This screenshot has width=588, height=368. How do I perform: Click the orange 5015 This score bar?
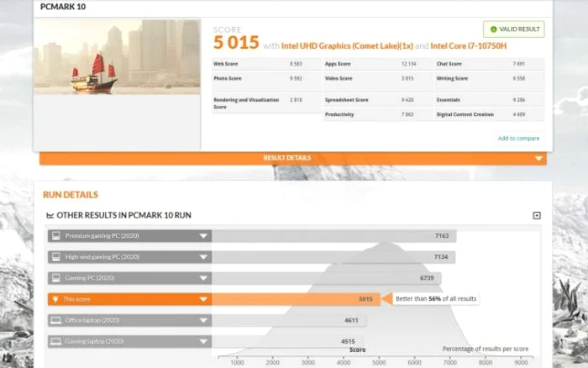coord(296,299)
